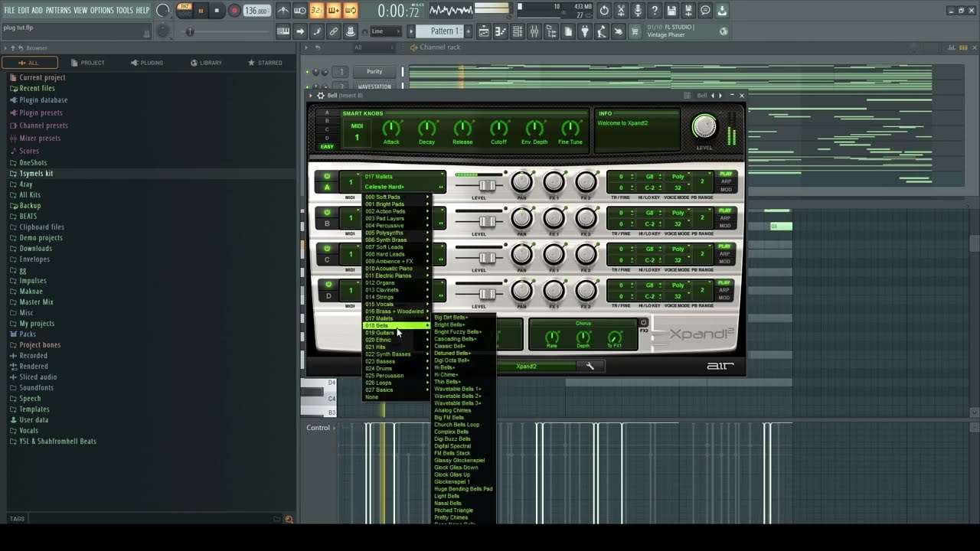
Task: Click the time display 0:00:72
Action: point(399,11)
